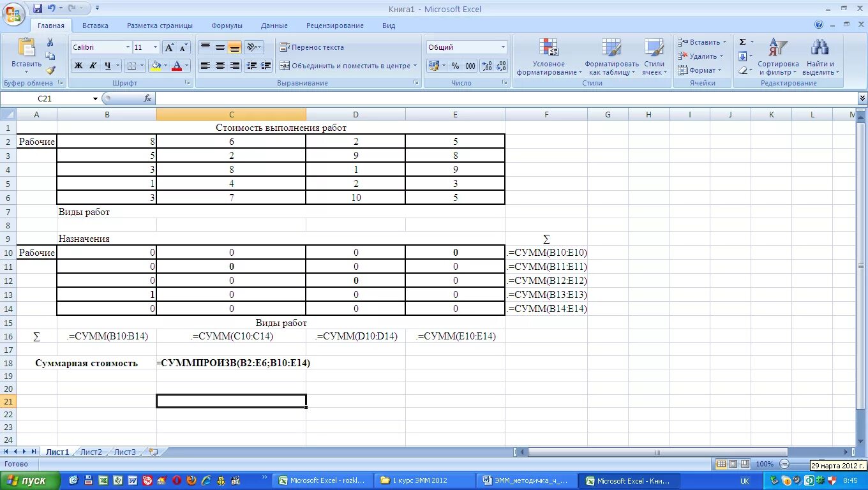This screenshot has height=490, width=868.
Task: Align text right
Action: [235, 65]
